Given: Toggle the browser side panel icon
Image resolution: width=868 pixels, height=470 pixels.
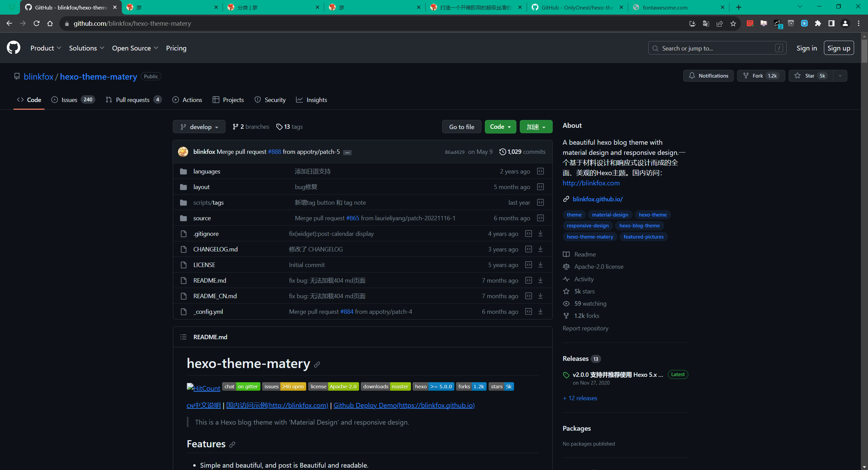Looking at the screenshot, I should click(x=831, y=23).
